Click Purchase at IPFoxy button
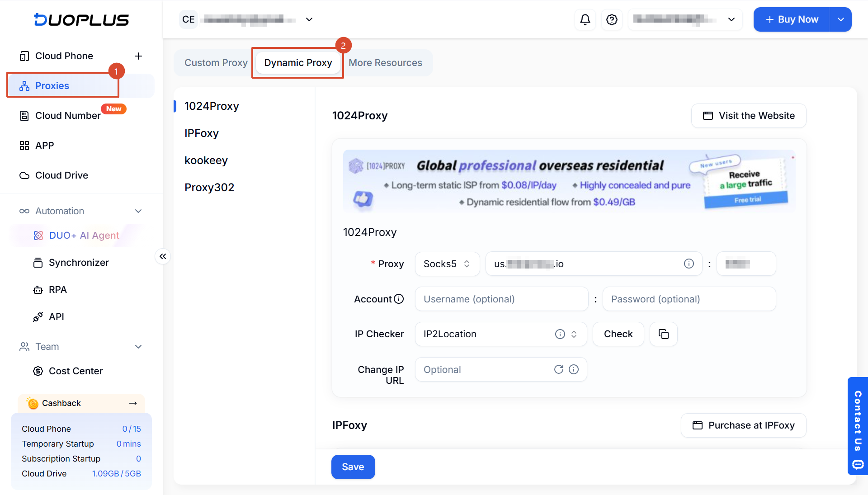This screenshot has height=495, width=868. coord(743,425)
